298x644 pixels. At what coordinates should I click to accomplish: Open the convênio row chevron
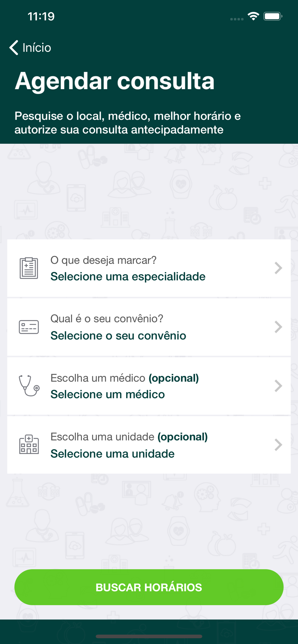tap(278, 327)
